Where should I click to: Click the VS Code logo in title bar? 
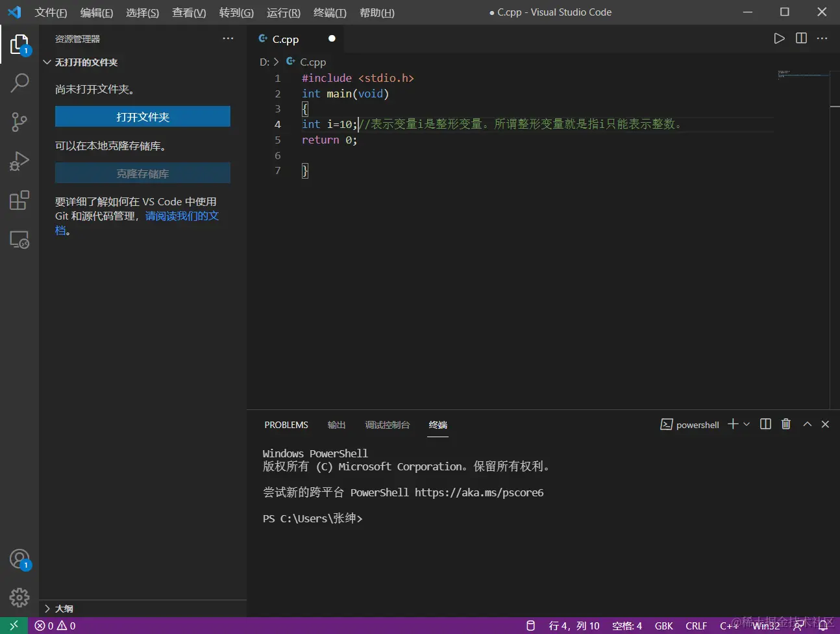coord(14,12)
